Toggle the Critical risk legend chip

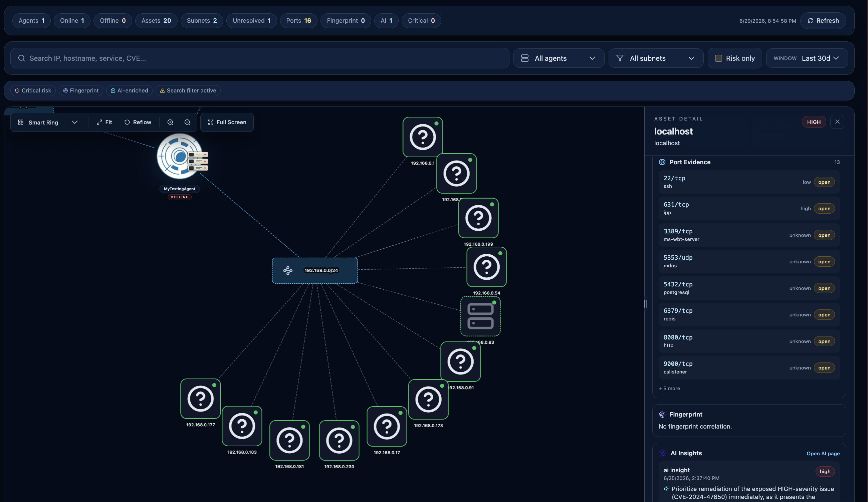click(33, 90)
